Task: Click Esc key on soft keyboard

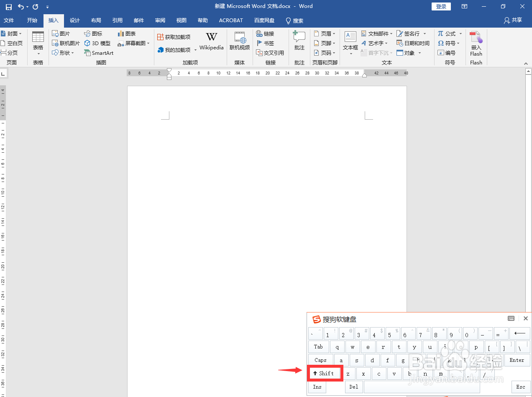Action: click(521, 387)
